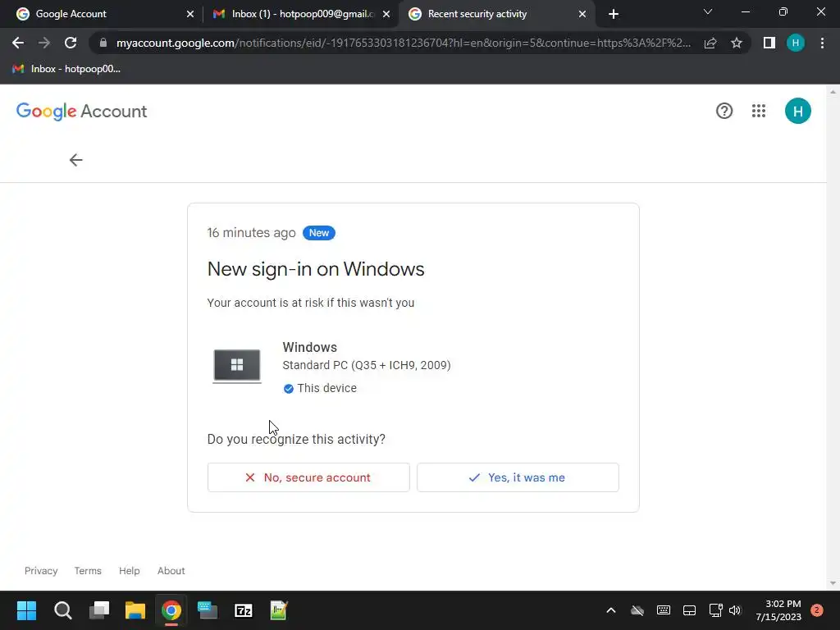
Task: Share this page using the share icon
Action: (x=710, y=43)
